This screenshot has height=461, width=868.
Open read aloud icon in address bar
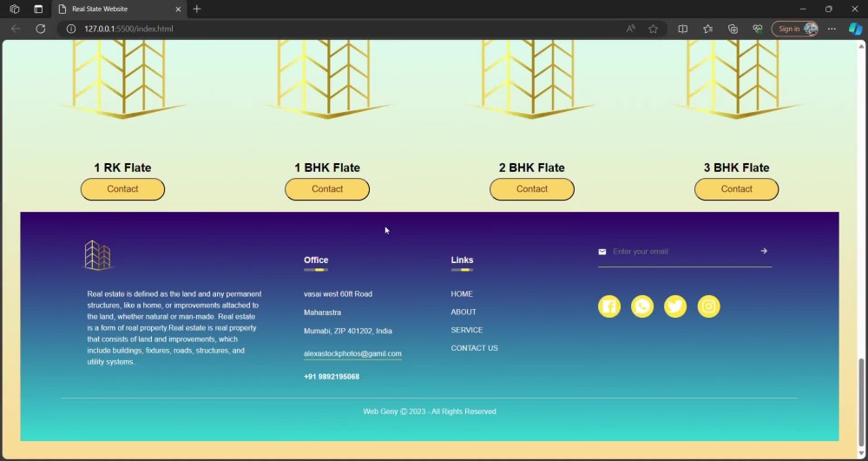coord(630,29)
